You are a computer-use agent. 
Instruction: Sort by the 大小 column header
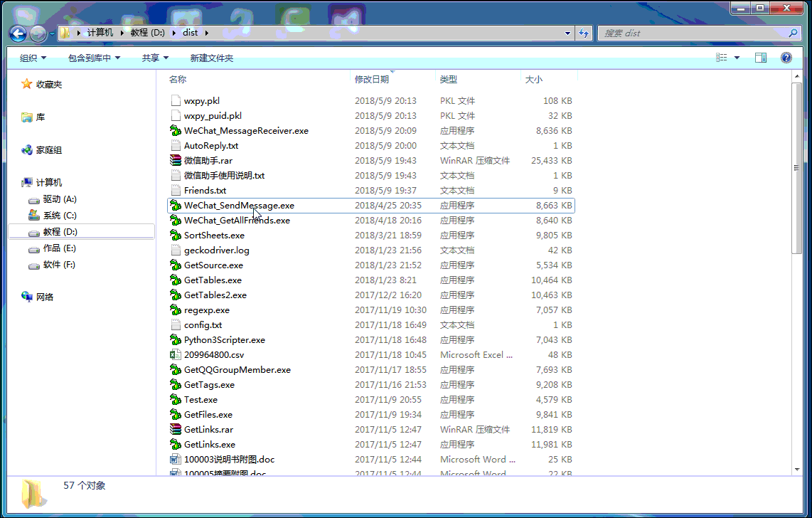[534, 79]
